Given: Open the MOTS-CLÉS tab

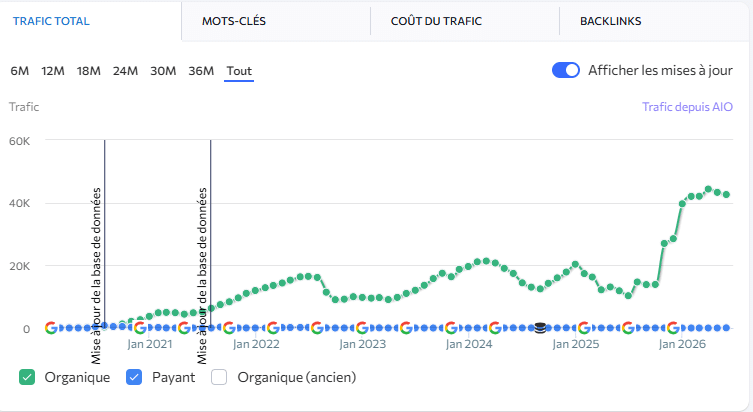Looking at the screenshot, I should 234,21.
